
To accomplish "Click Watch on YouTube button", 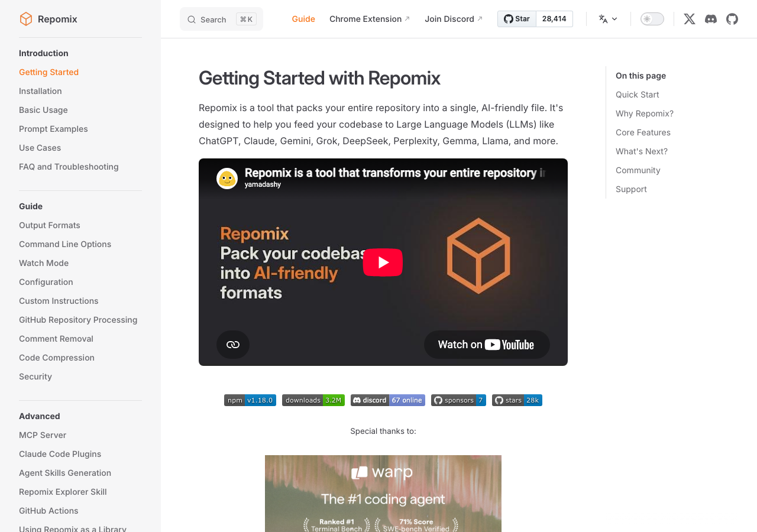I will tap(487, 345).
